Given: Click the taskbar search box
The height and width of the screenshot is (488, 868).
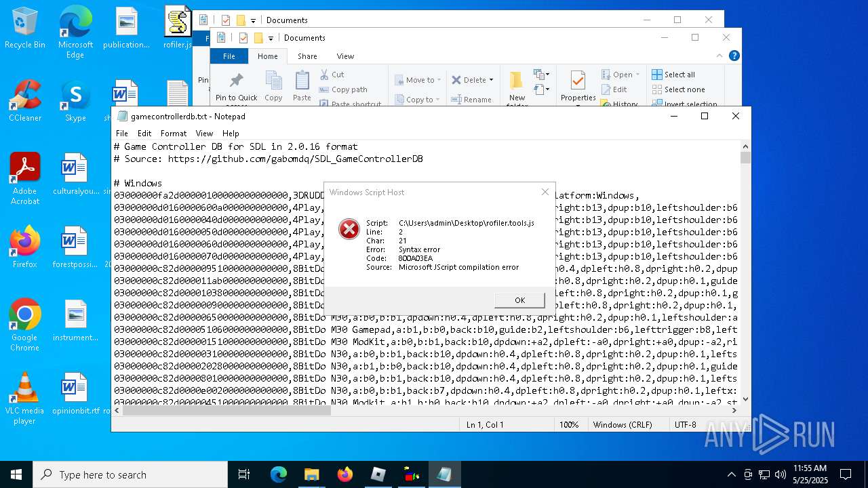Looking at the screenshot, I should coord(130,474).
